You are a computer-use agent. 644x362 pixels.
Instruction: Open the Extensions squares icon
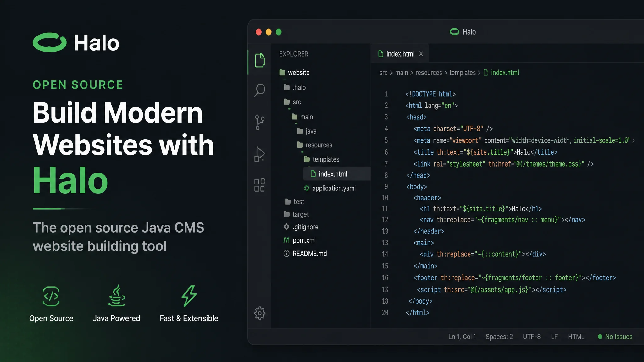pyautogui.click(x=260, y=185)
